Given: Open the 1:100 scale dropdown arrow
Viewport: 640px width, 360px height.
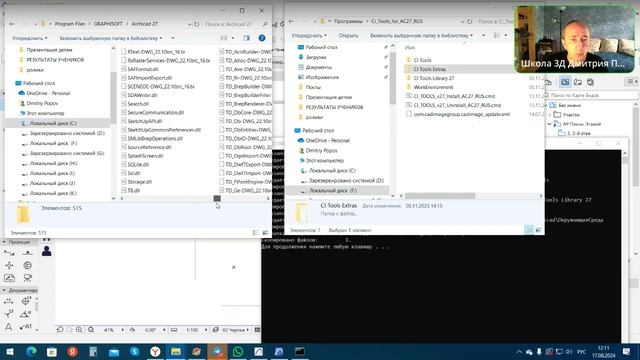Looking at the screenshot, I should tap(205, 329).
